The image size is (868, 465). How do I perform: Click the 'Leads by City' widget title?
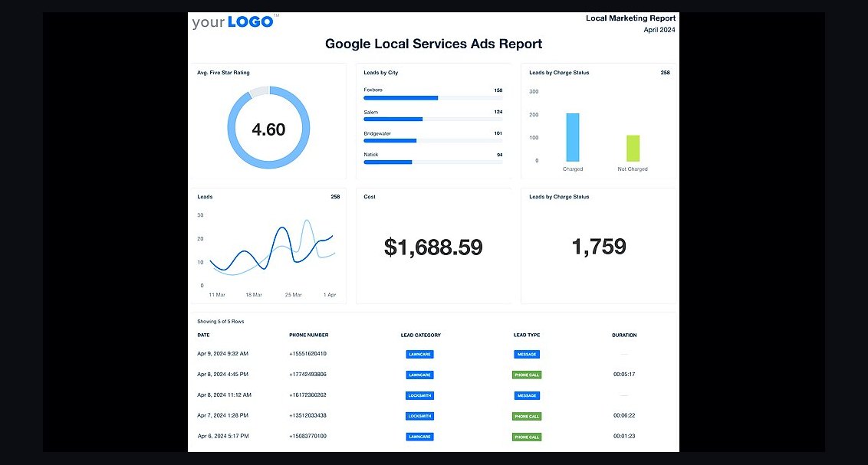381,73
